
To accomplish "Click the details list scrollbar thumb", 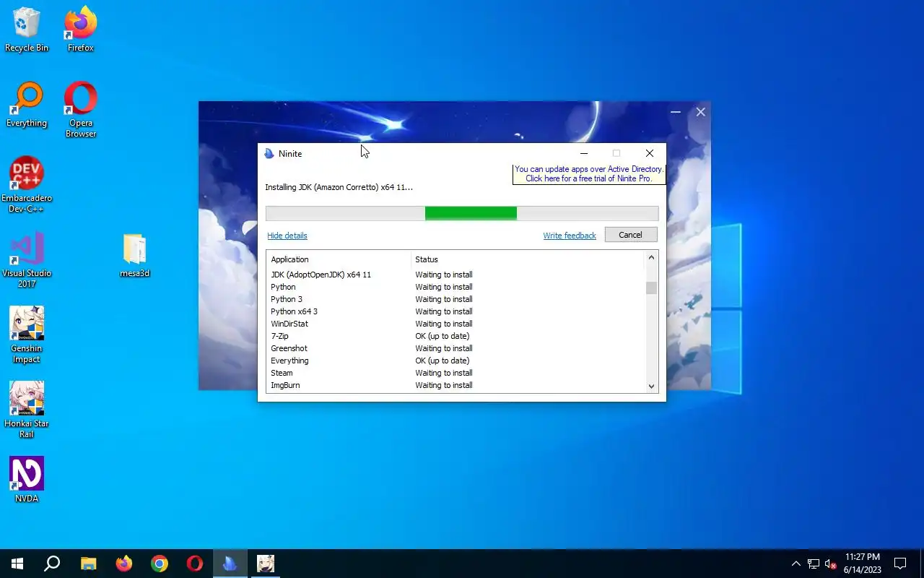I will pos(651,288).
